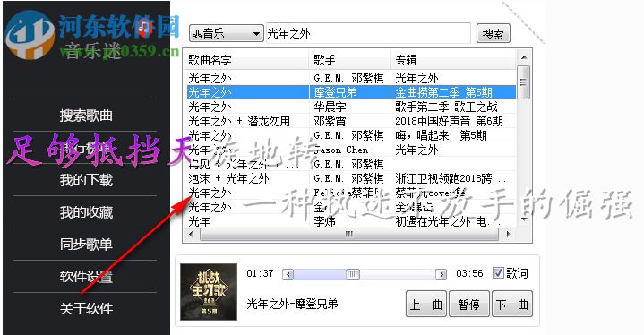The height and width of the screenshot is (335, 644).
Task: Click the left arrow of the progress slider
Action: pos(288,274)
